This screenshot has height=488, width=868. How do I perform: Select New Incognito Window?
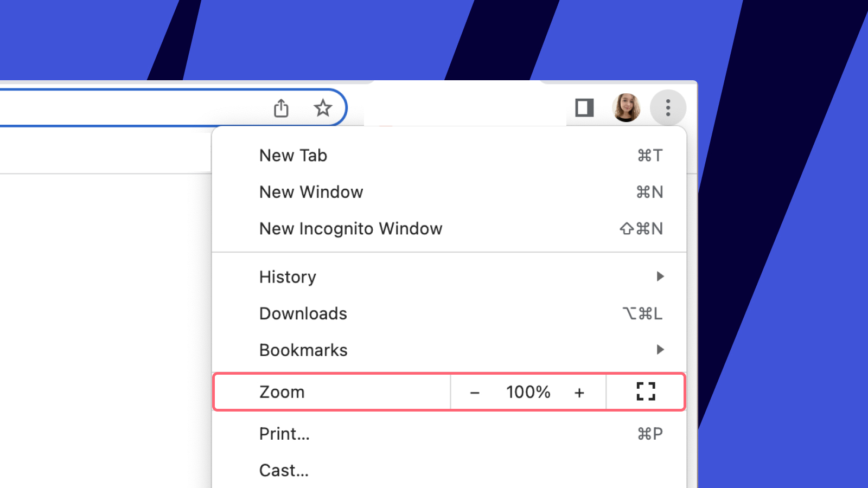pyautogui.click(x=350, y=228)
